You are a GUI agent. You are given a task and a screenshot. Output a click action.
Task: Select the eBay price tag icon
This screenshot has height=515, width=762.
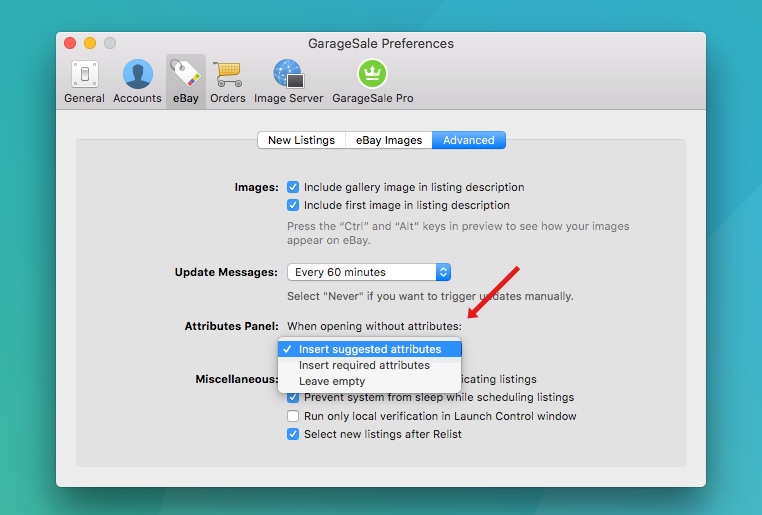point(186,82)
